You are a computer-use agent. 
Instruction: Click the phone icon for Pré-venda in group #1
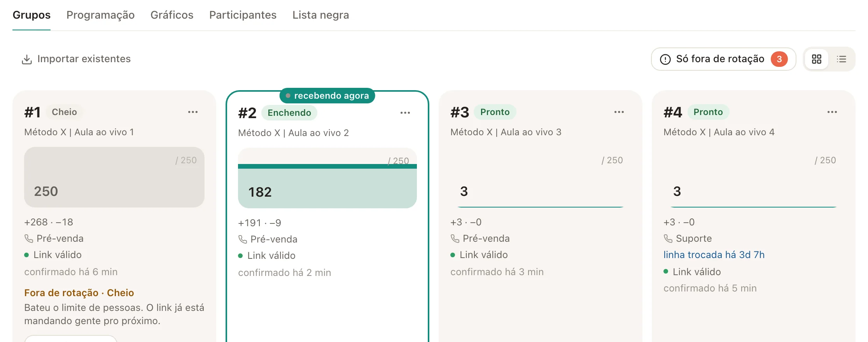tap(29, 238)
